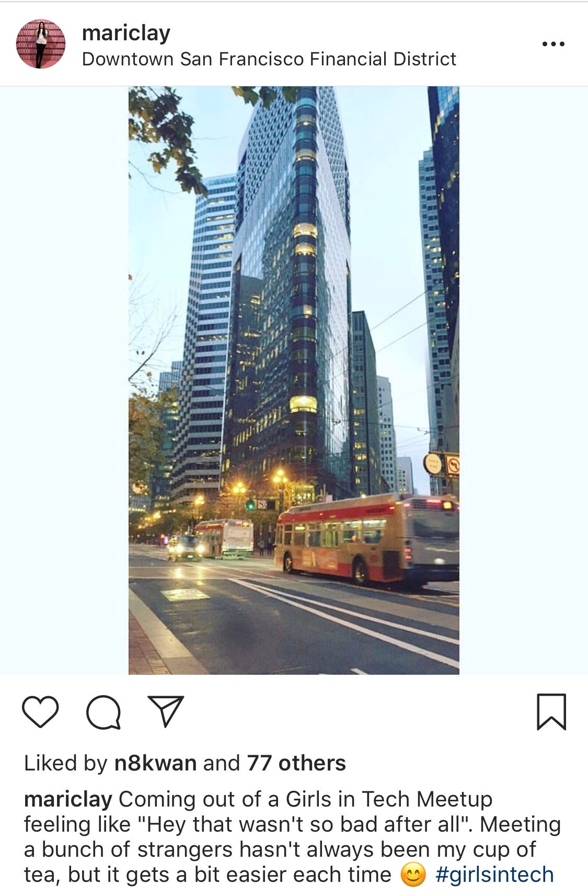Tap the San Francisco skyscraper photo
Screen dimensions: 588x896
(294, 380)
